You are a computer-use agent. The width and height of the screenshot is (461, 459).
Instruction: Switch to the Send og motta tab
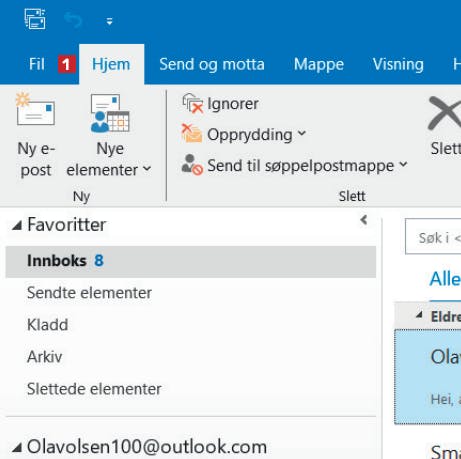point(212,64)
